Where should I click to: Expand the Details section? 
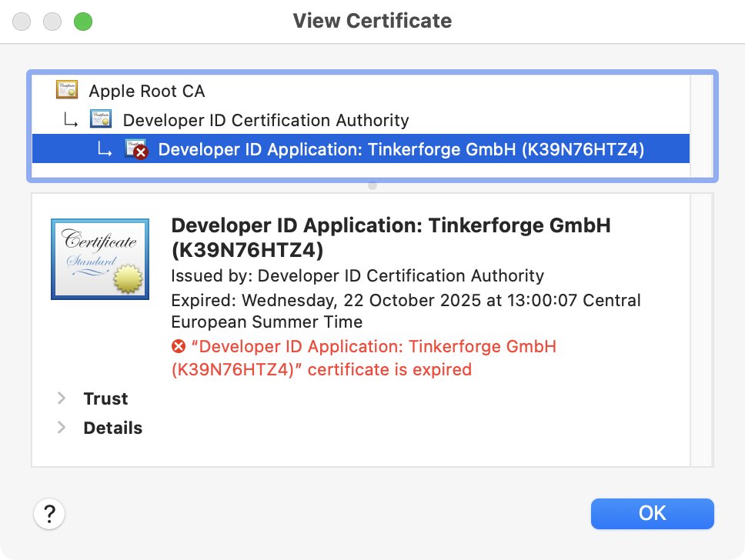point(61,428)
